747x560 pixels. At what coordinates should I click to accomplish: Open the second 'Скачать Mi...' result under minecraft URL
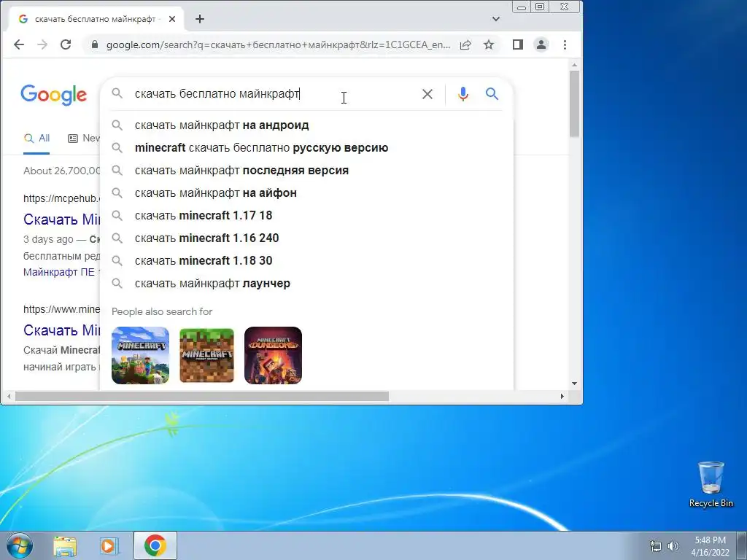coord(62,330)
